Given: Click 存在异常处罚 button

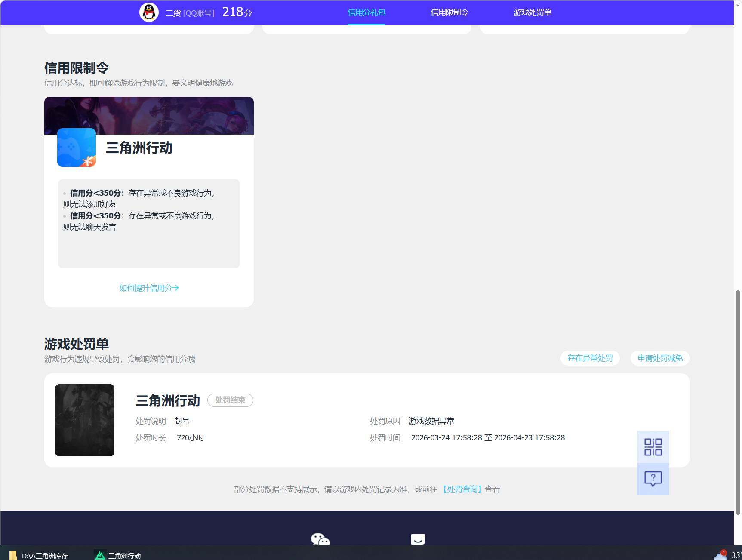Looking at the screenshot, I should (x=590, y=358).
